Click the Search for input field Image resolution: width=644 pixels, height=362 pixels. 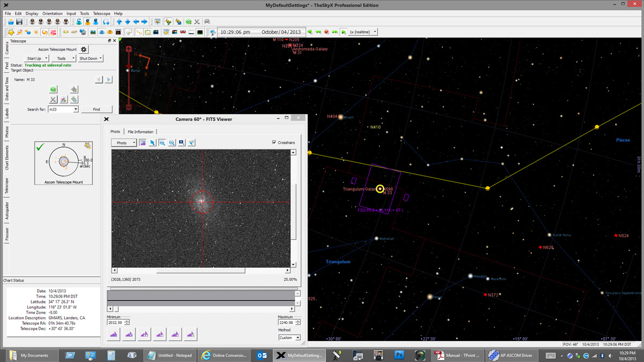coord(60,109)
